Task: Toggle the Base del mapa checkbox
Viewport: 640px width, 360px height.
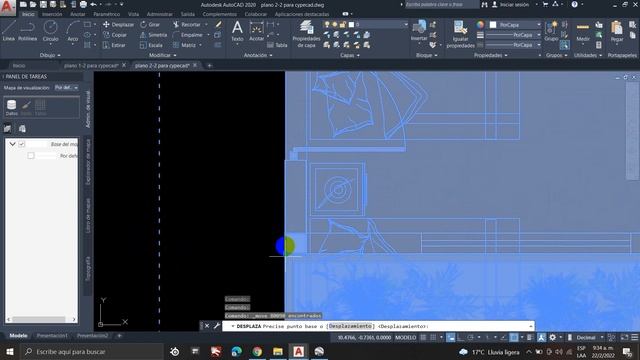Action: click(22, 144)
